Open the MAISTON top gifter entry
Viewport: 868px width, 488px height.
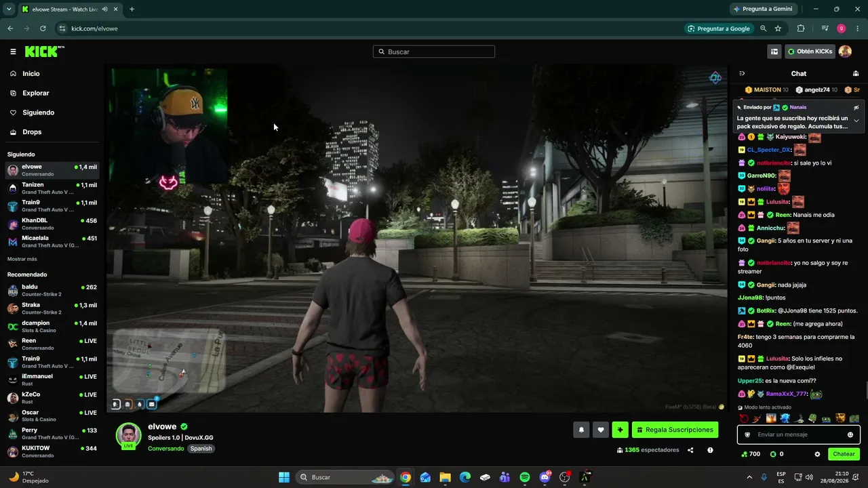(x=766, y=89)
